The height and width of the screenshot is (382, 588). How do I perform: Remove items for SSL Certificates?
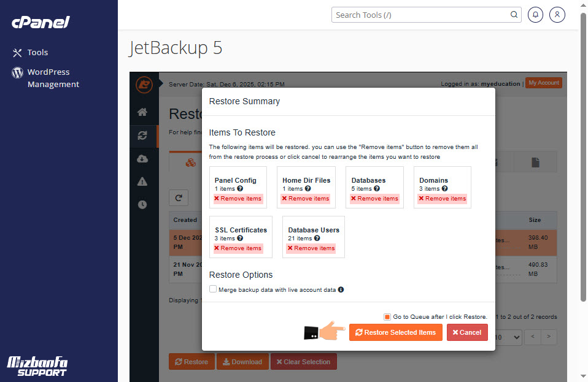[x=238, y=248]
